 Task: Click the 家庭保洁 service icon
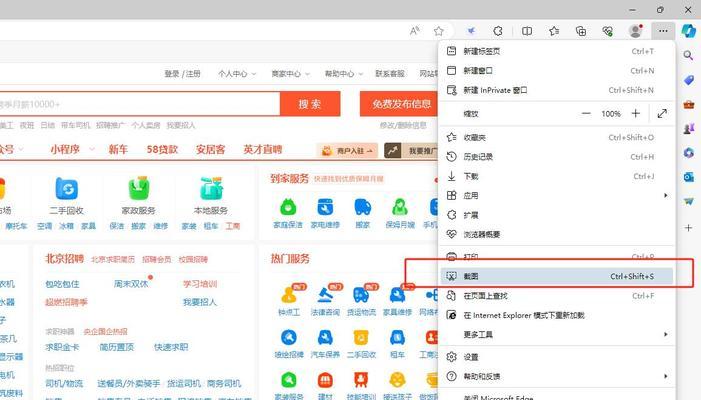click(x=288, y=207)
